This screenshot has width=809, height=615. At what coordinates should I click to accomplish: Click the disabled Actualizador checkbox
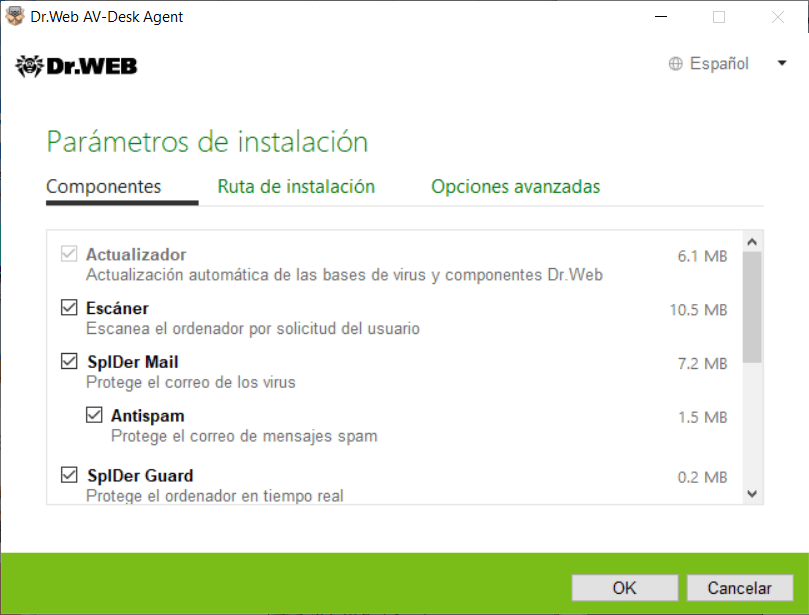(69, 254)
